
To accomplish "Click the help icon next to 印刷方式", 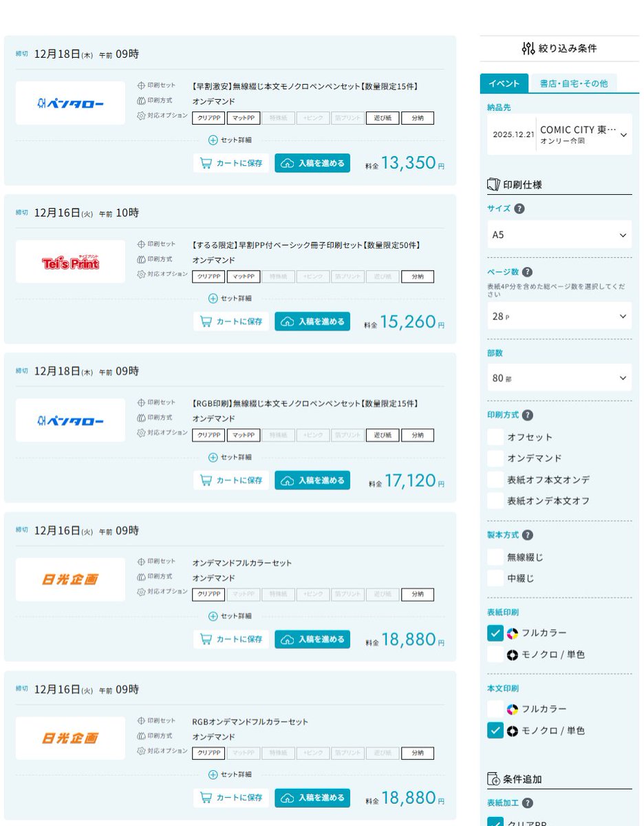I will click(x=527, y=415).
